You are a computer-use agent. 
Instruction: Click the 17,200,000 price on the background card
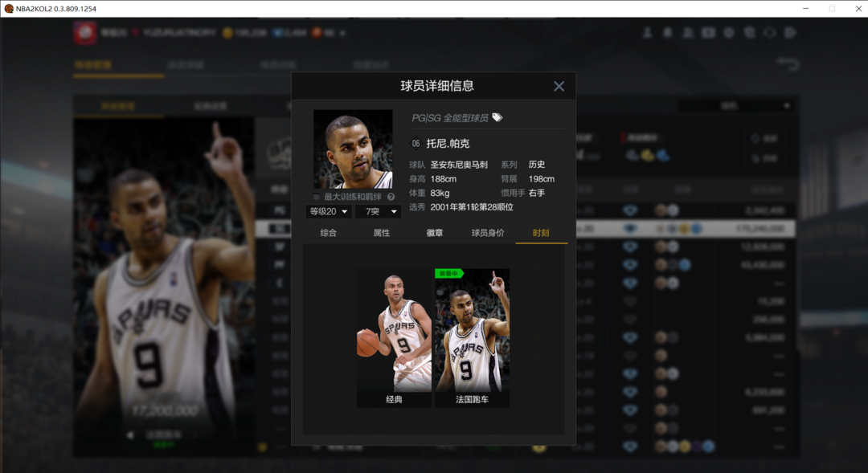165,411
